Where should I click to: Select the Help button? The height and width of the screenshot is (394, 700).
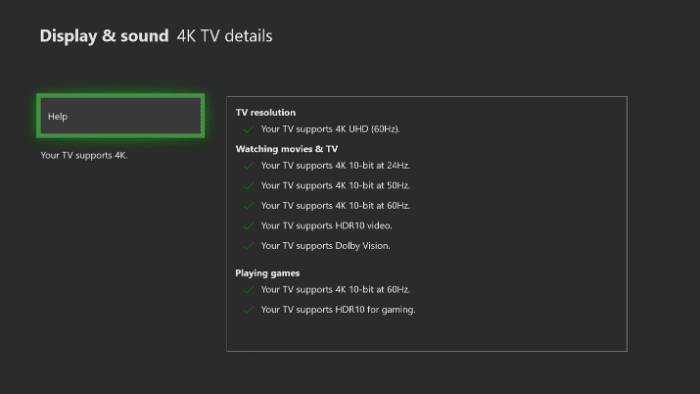[x=121, y=116]
